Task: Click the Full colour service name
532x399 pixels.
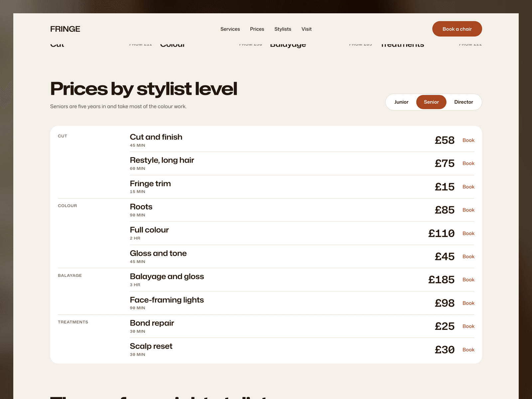Action: (x=149, y=230)
